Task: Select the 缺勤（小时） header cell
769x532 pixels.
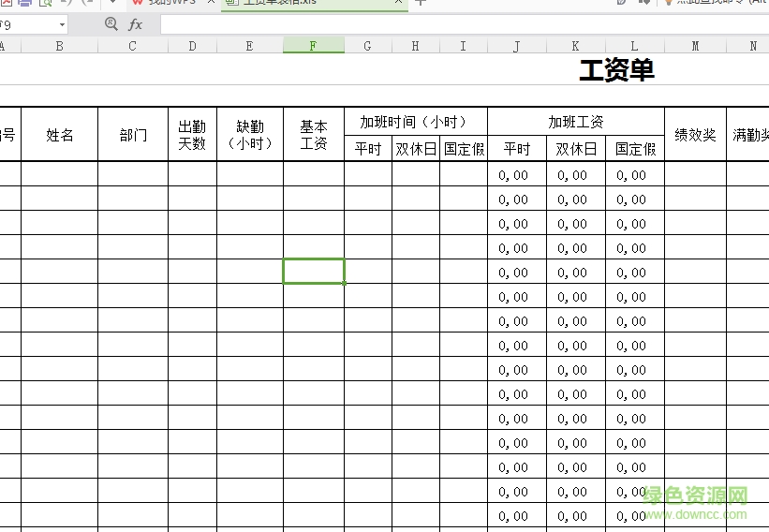Action: 250,134
